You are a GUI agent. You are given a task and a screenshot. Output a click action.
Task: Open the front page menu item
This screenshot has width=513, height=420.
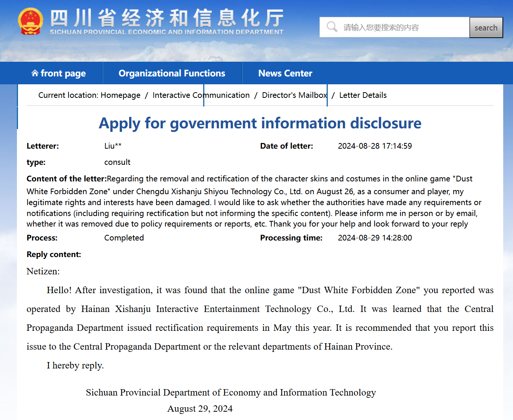tap(59, 73)
